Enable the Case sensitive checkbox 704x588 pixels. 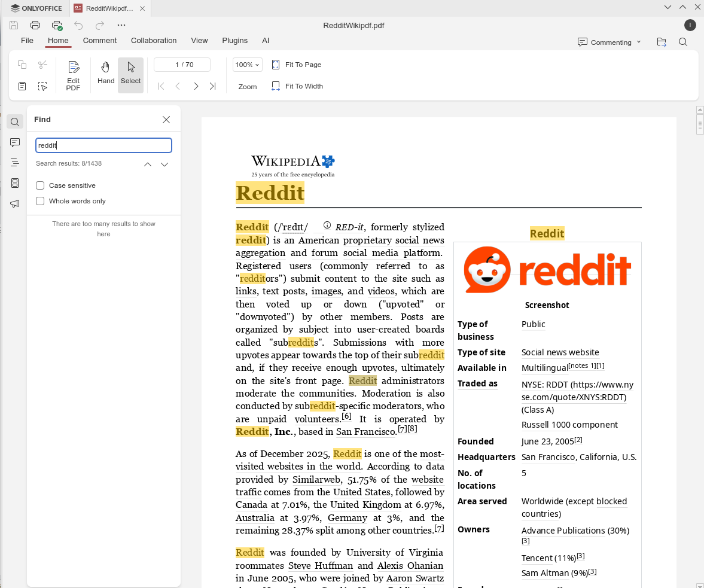pyautogui.click(x=40, y=185)
